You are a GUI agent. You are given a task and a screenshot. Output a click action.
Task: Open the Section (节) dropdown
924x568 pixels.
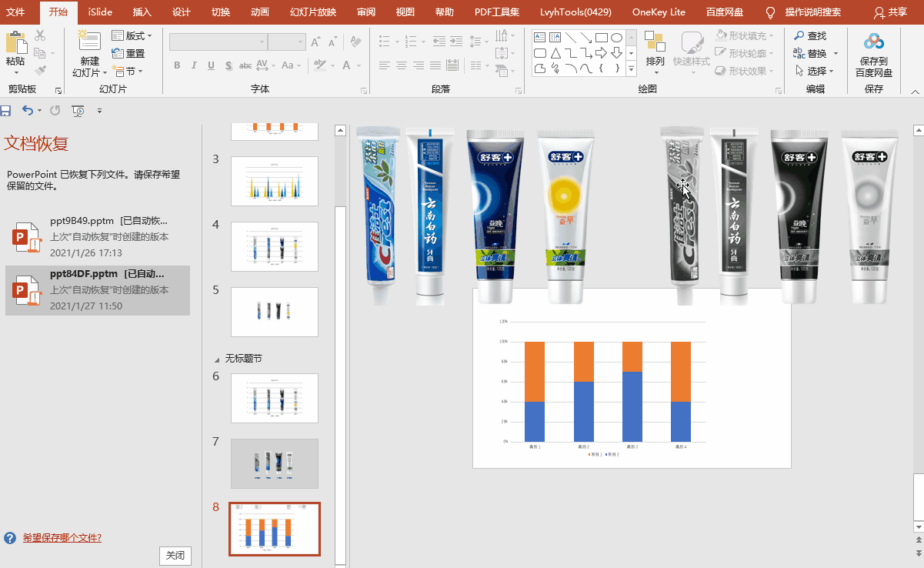pyautogui.click(x=128, y=71)
